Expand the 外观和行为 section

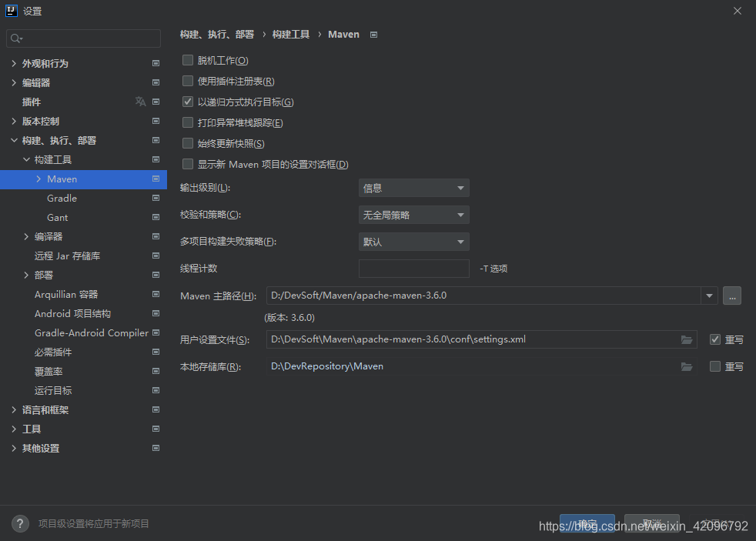(14, 63)
